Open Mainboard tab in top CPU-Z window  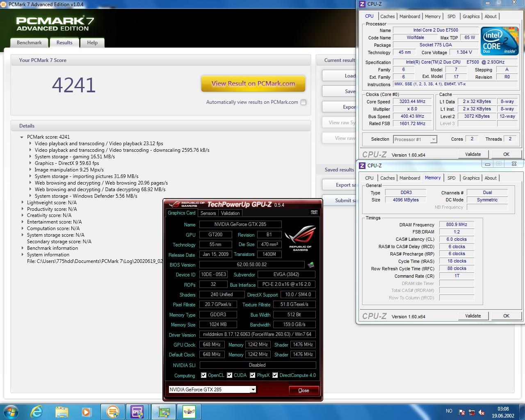click(x=410, y=16)
